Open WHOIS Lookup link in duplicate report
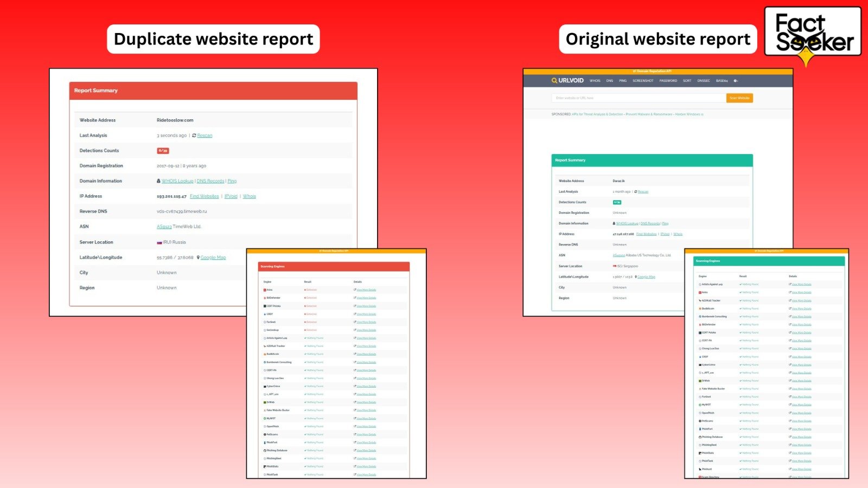 click(177, 181)
